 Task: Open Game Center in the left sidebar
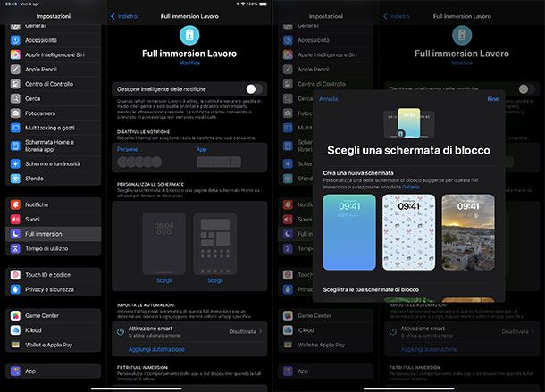(x=54, y=315)
